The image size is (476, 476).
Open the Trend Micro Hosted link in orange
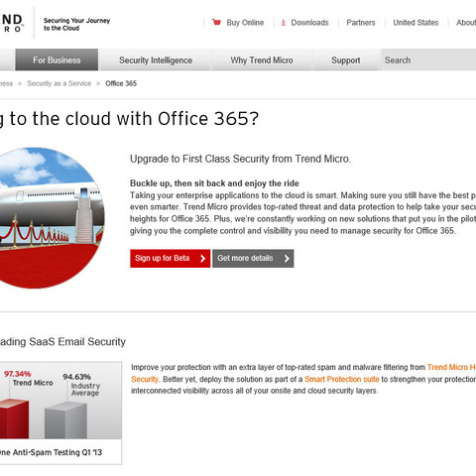451,367
